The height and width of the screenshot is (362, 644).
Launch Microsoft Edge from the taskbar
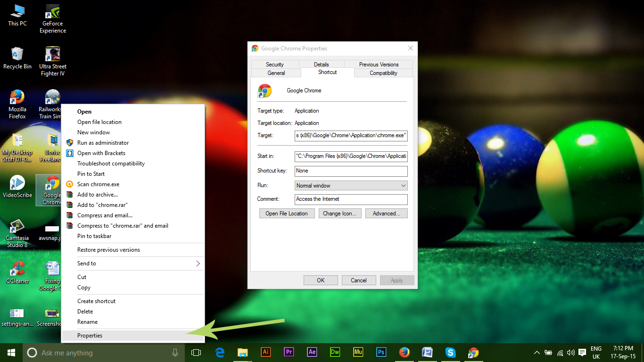click(x=220, y=353)
